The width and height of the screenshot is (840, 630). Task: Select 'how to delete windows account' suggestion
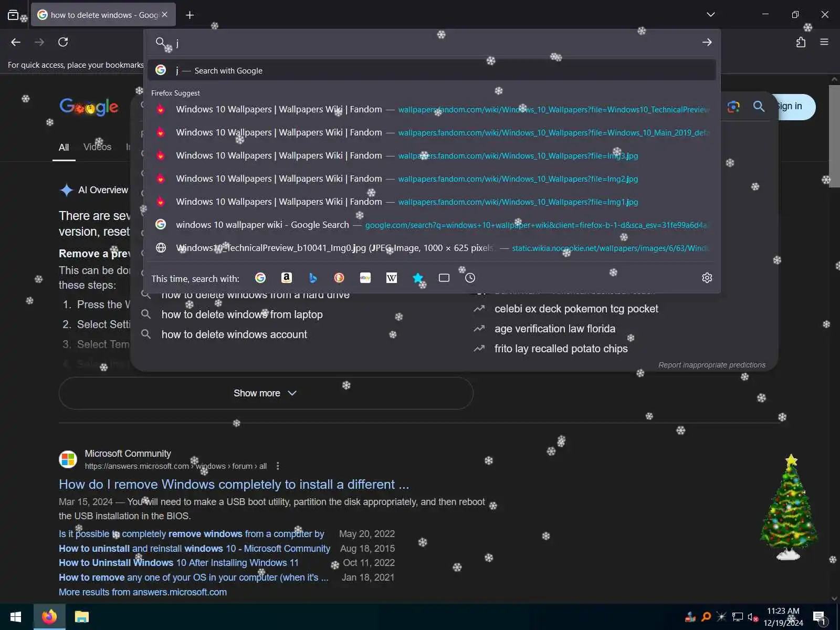234,334
